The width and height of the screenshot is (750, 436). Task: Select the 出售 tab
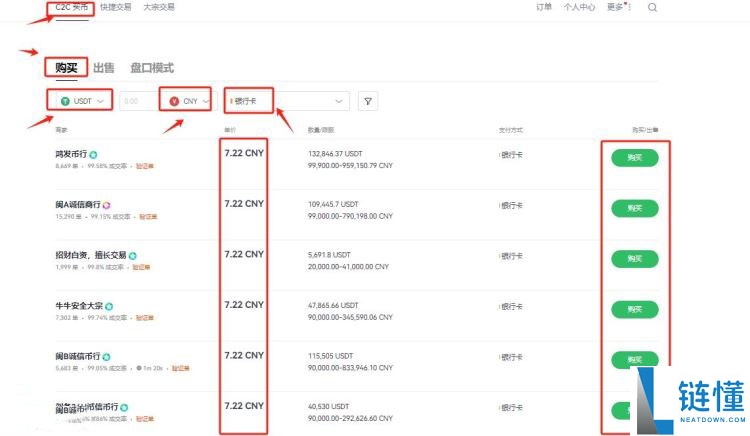pos(103,67)
